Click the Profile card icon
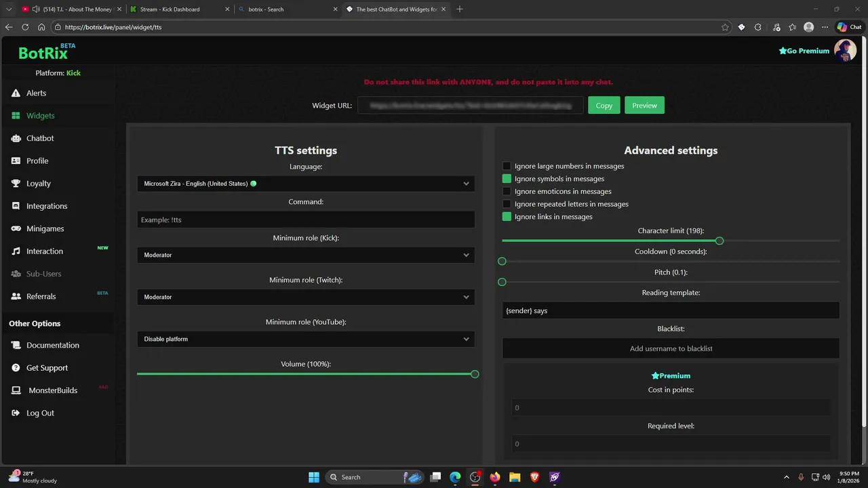This screenshot has width=868, height=488. click(16, 161)
